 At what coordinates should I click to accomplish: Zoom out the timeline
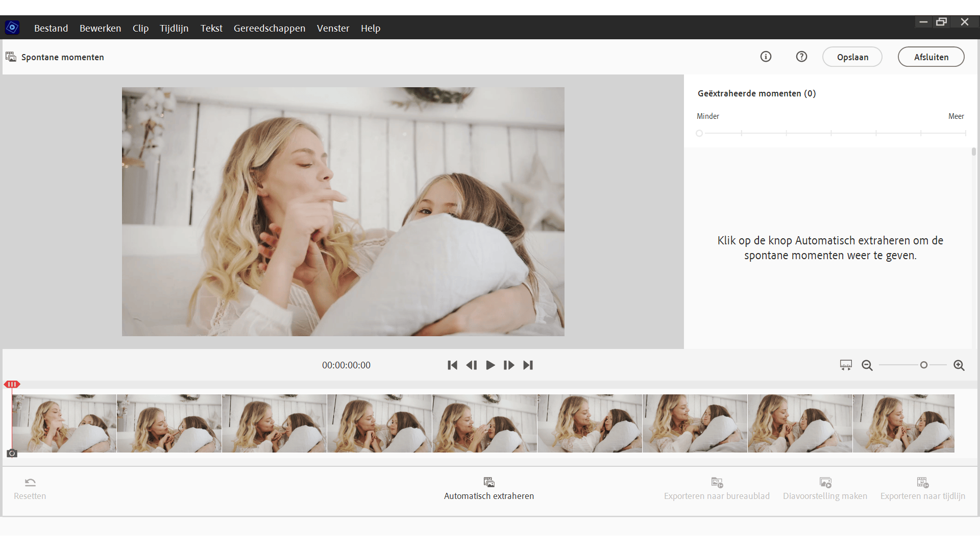(x=867, y=365)
